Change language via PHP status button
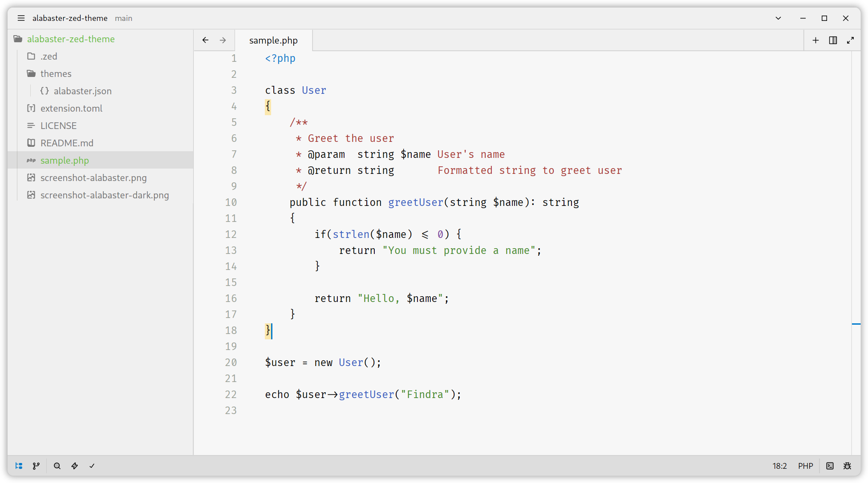Viewport: 868px width, 483px height. [805, 466]
